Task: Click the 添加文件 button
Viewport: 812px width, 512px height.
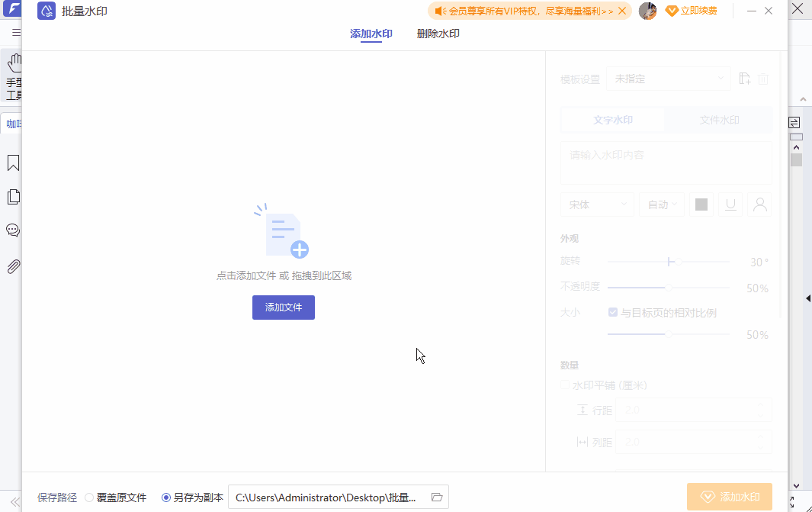Action: coord(283,307)
